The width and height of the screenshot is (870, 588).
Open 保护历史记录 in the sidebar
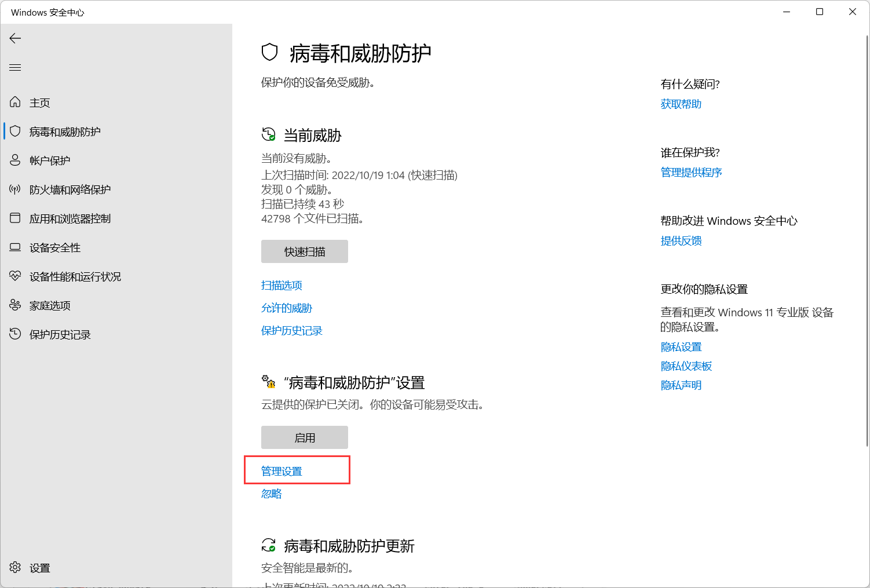60,335
